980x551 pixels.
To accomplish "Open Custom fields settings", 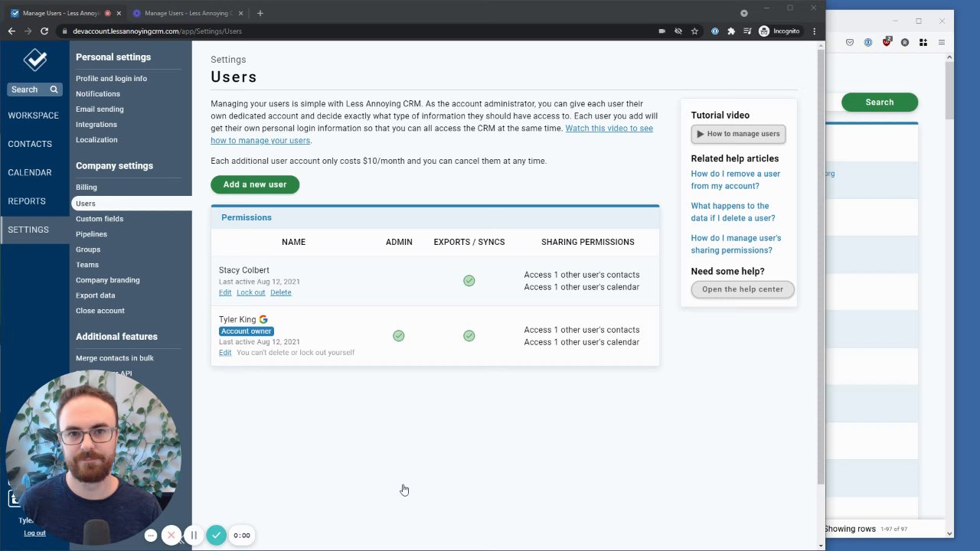I will [100, 219].
